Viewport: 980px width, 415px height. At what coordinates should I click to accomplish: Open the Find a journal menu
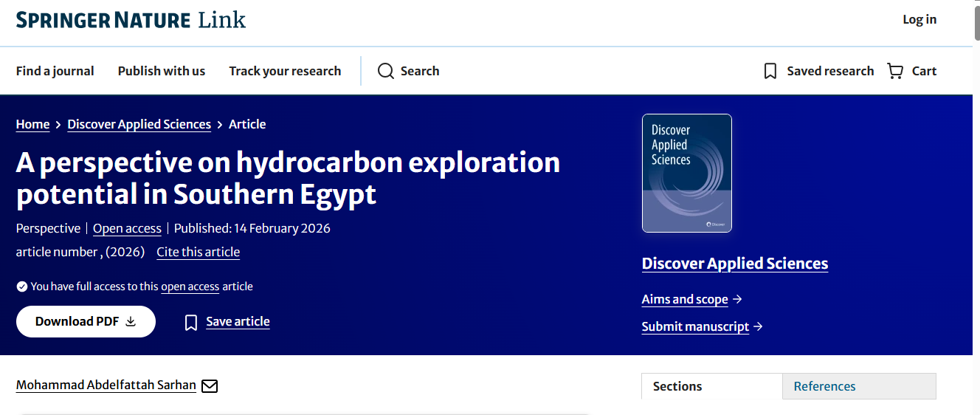pos(55,71)
